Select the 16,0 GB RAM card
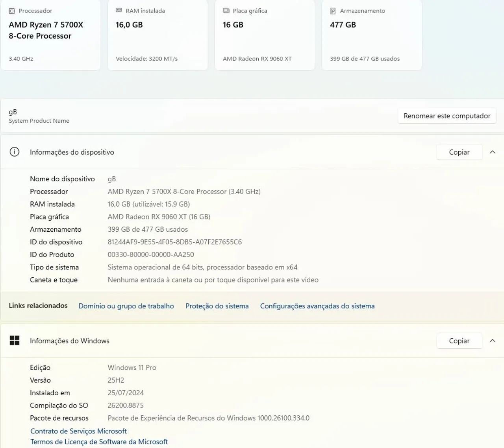The height and width of the screenshot is (448, 504). [157, 35]
